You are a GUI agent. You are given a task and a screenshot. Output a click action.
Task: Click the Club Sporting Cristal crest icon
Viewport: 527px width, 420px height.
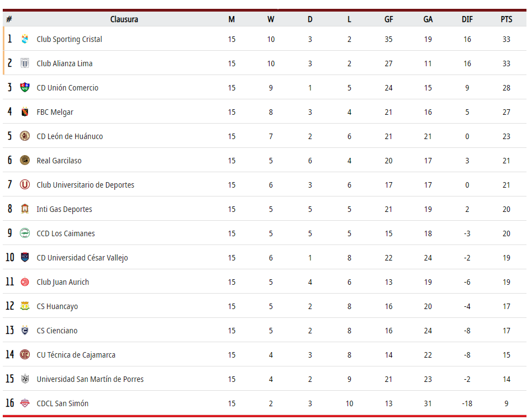25,39
